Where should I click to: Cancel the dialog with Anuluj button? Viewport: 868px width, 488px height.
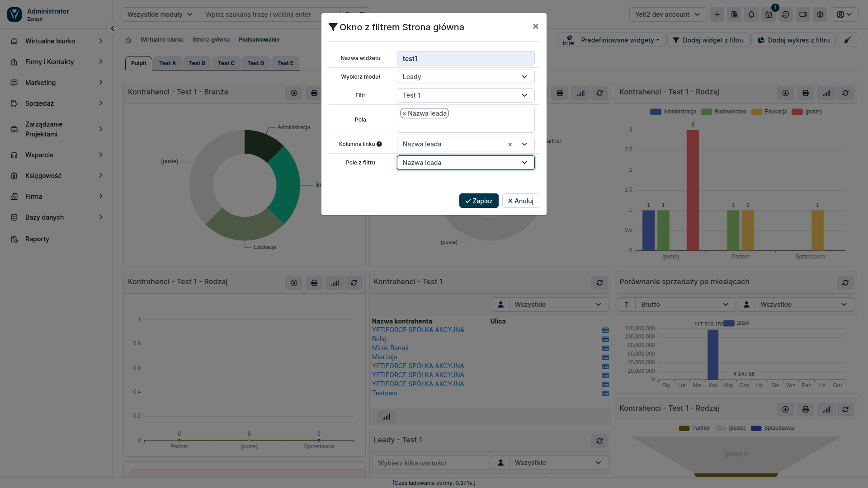pos(520,201)
